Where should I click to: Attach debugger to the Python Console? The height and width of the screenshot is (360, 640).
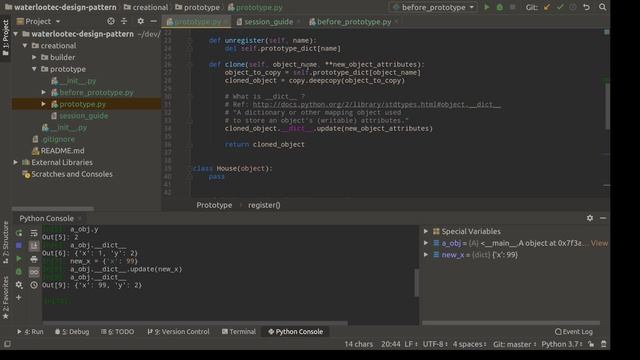click(x=19, y=272)
